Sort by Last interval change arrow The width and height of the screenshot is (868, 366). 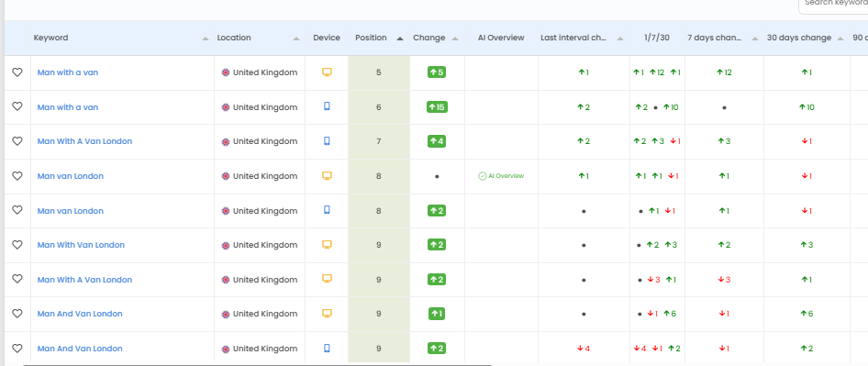(x=620, y=39)
